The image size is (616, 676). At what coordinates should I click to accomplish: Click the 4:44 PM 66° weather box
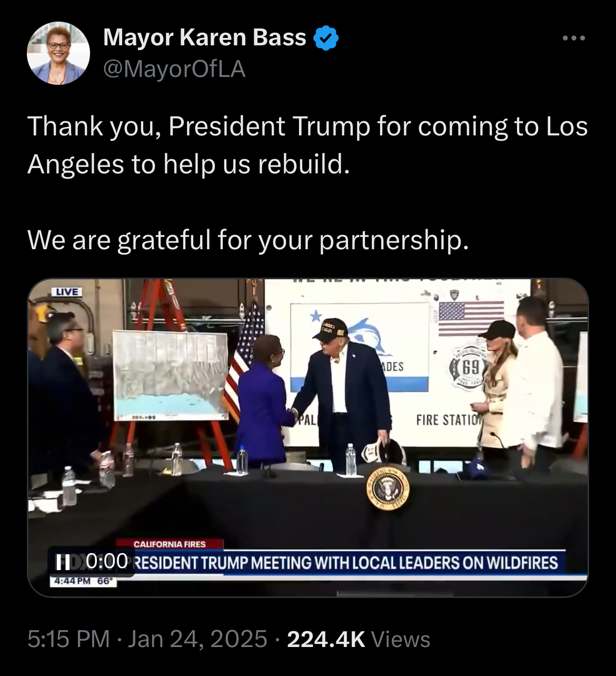(83, 581)
